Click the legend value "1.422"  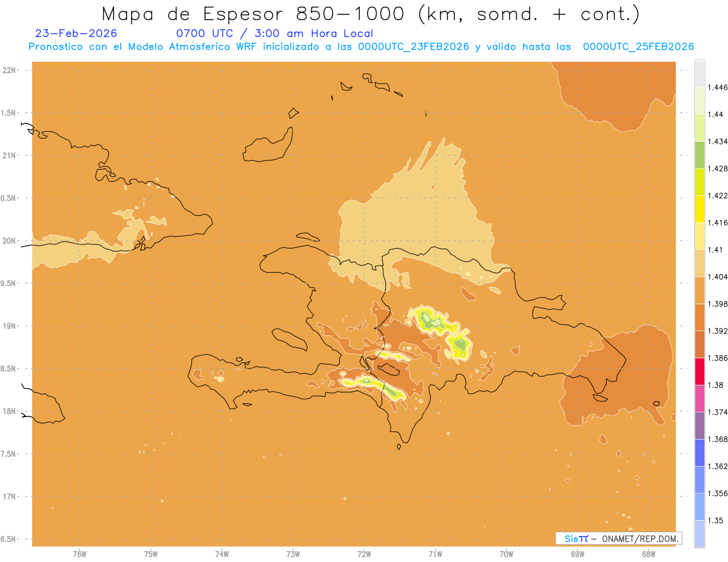coord(719,196)
